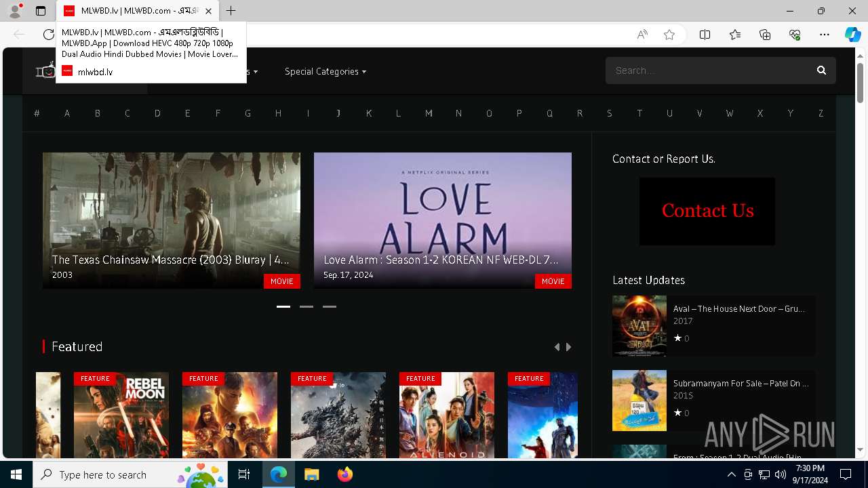Open a new browser tab
This screenshot has width=868, height=488.
[231, 11]
